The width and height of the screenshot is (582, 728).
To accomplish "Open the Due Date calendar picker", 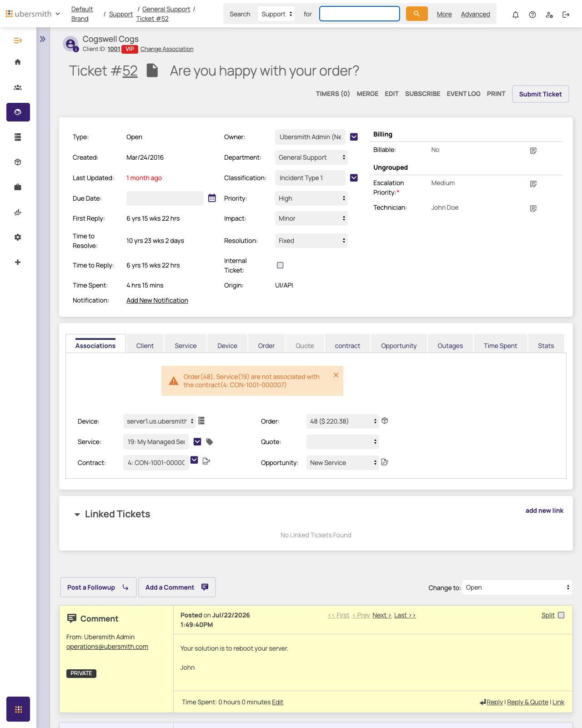I will coord(212,198).
